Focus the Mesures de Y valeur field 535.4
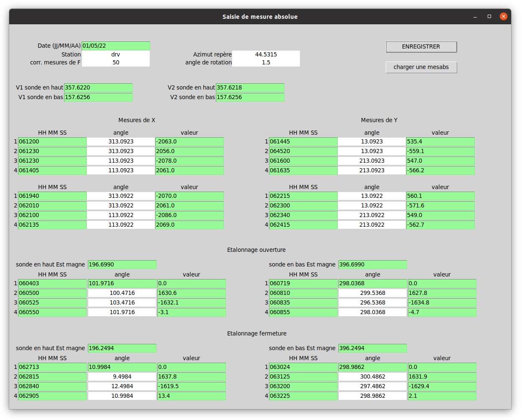The width and height of the screenshot is (522, 420). point(440,142)
